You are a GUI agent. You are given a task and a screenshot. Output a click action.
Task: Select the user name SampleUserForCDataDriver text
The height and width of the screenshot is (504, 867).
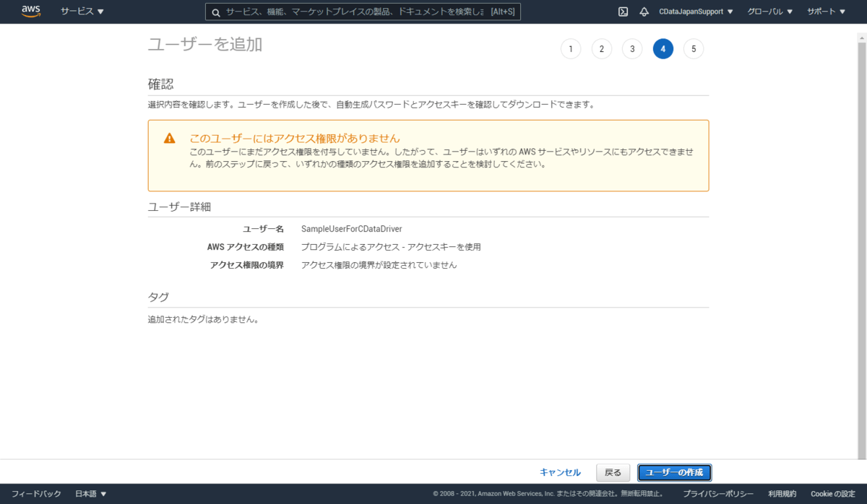pos(352,229)
